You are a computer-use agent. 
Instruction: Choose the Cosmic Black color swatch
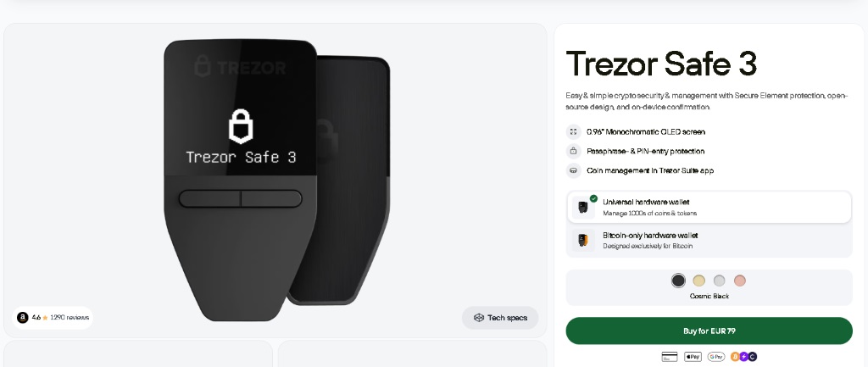click(678, 281)
